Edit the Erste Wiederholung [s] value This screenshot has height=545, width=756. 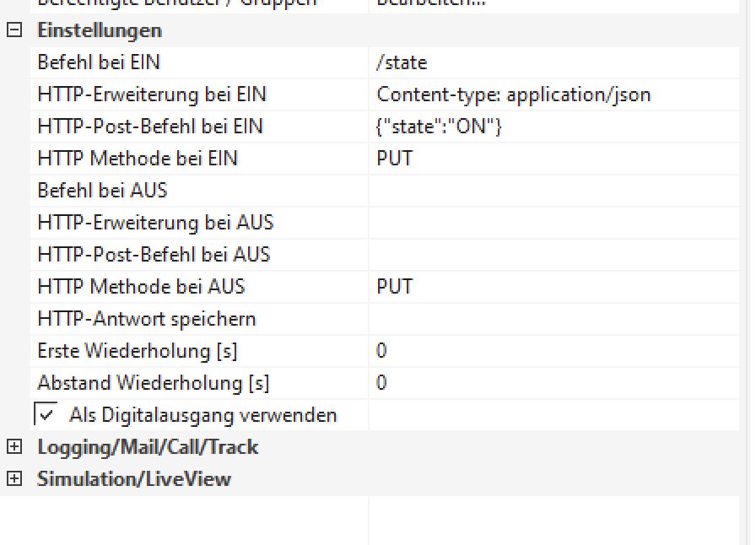tap(553, 351)
